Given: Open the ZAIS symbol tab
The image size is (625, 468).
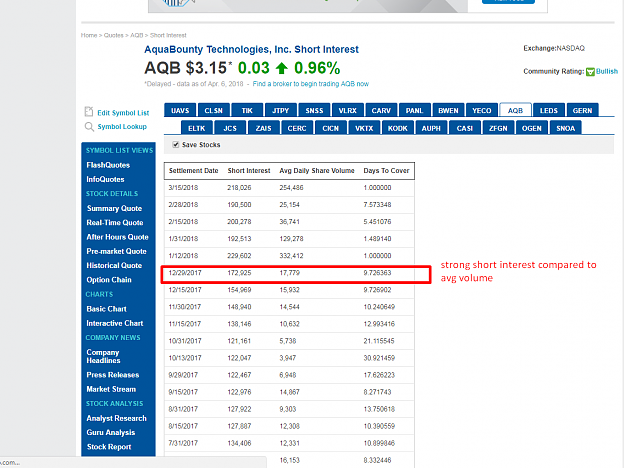Looking at the screenshot, I should [x=263, y=128].
